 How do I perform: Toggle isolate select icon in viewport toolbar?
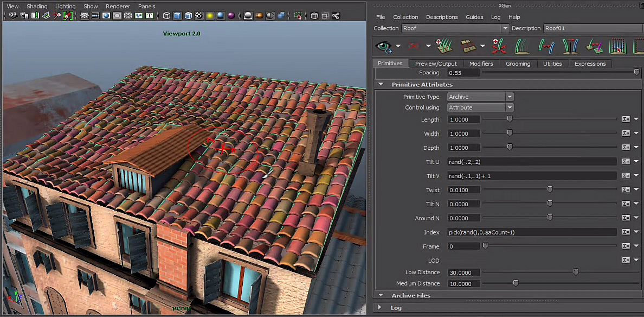click(298, 16)
